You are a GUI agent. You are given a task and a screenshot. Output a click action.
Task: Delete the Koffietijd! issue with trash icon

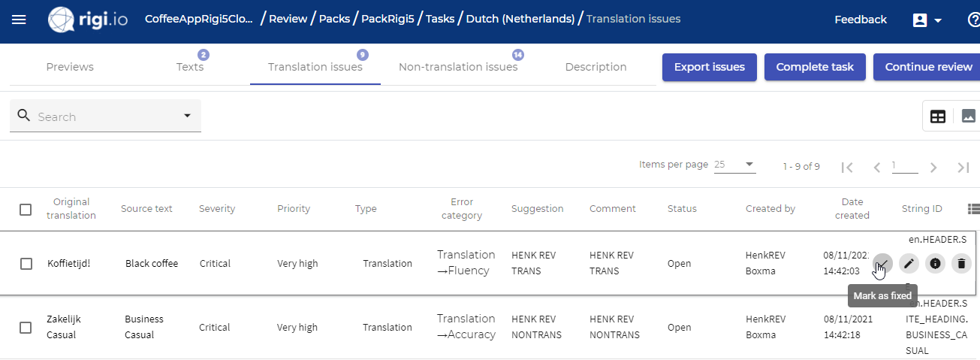(961, 263)
